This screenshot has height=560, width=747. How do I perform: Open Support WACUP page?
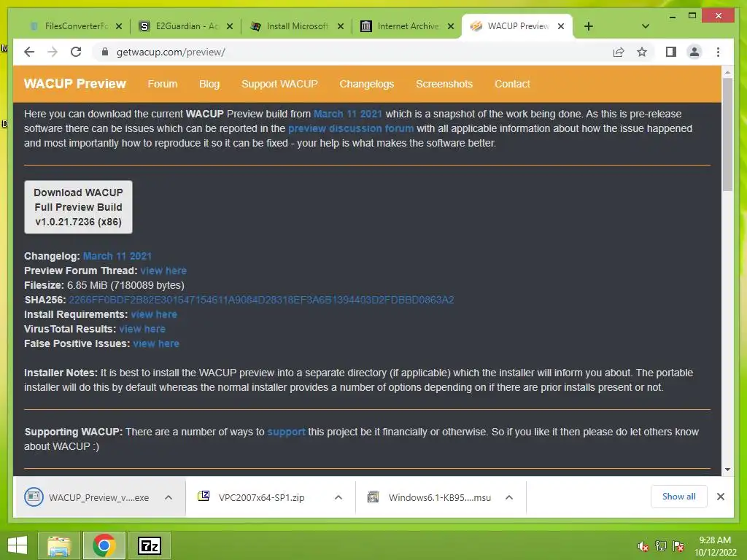(279, 84)
